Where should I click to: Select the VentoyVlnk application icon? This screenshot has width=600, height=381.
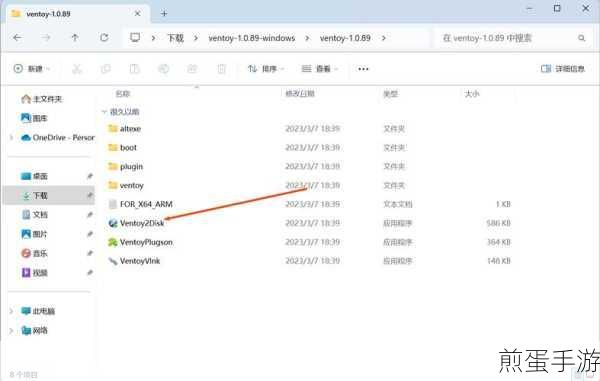coord(112,261)
